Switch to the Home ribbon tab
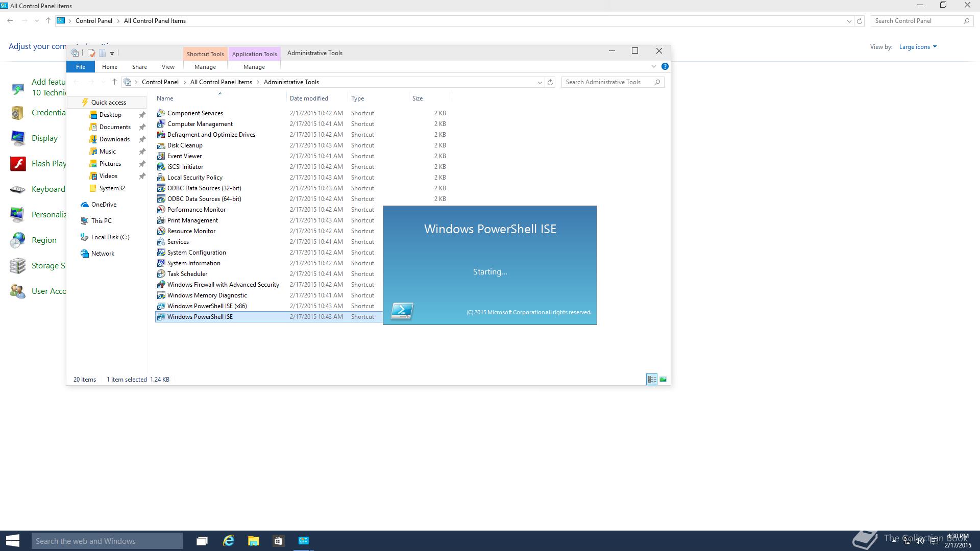Viewport: 980px width, 551px height. 110,67
